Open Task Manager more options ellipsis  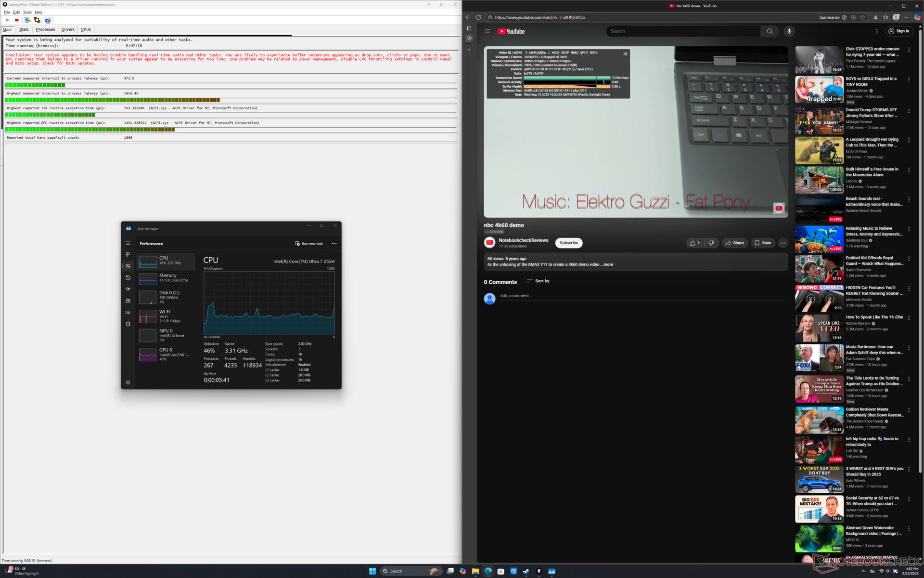pos(334,243)
